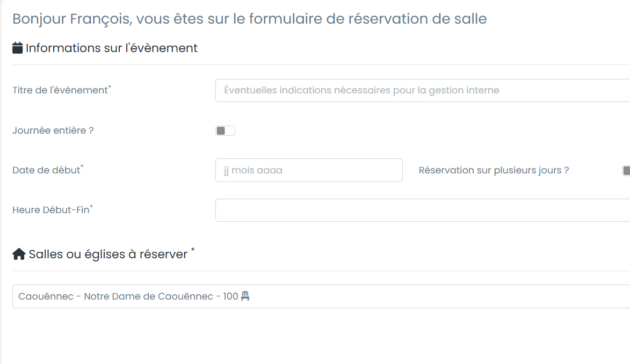Viewport: 630px width, 364px height.
Task: Click the Bonjour François greeting heading
Action: [x=249, y=19]
